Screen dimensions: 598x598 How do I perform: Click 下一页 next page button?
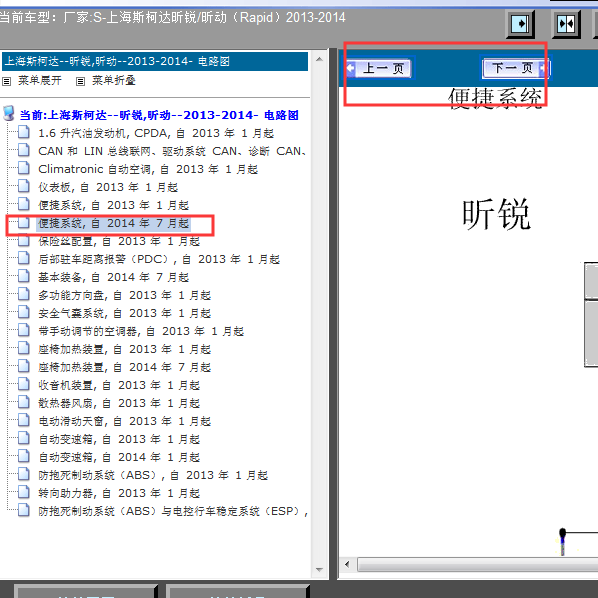tap(516, 68)
